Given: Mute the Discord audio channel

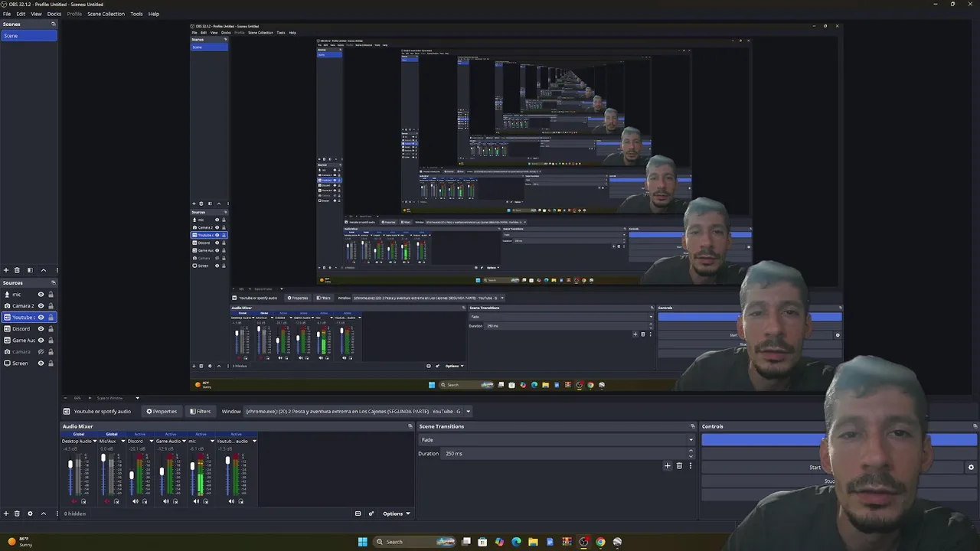Looking at the screenshot, I should click(x=136, y=501).
